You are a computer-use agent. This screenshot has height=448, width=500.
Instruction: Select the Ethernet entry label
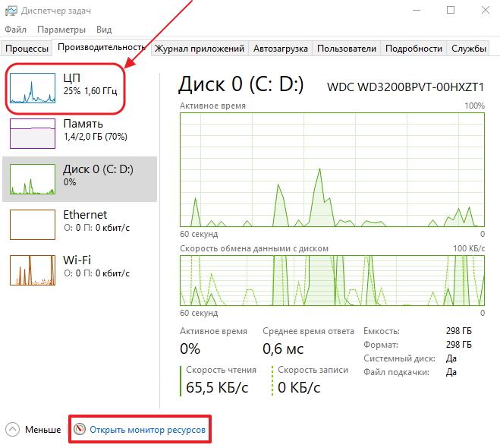85,215
